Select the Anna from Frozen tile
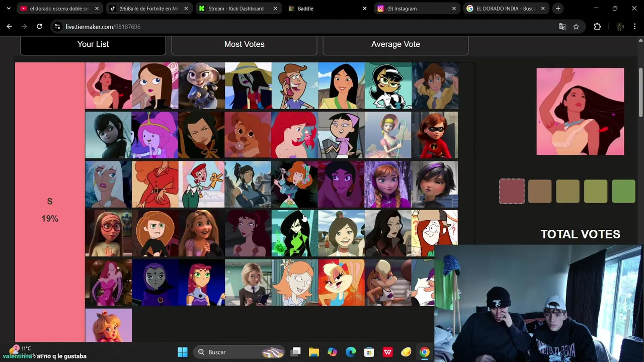Image resolution: width=644 pixels, height=362 pixels. pos(387,184)
